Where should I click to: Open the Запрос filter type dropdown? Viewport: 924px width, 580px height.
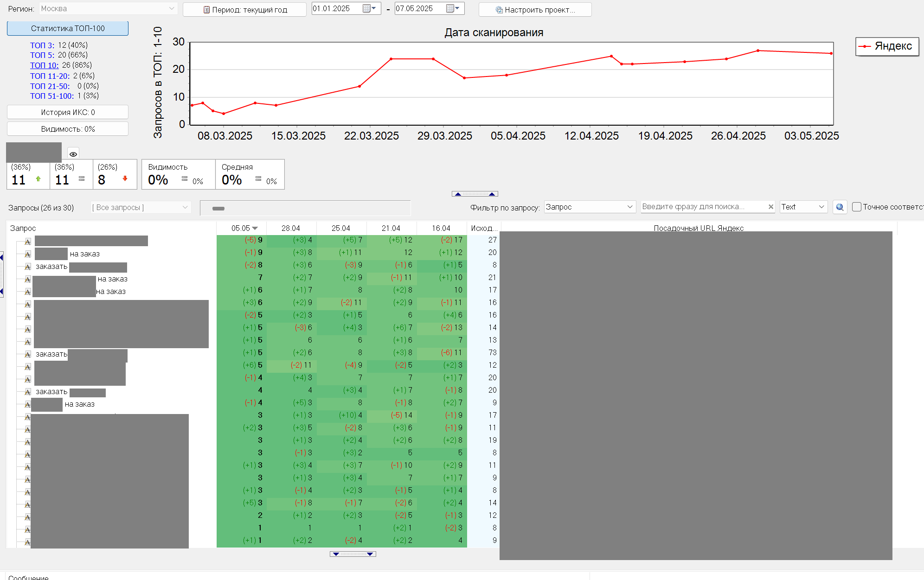590,207
